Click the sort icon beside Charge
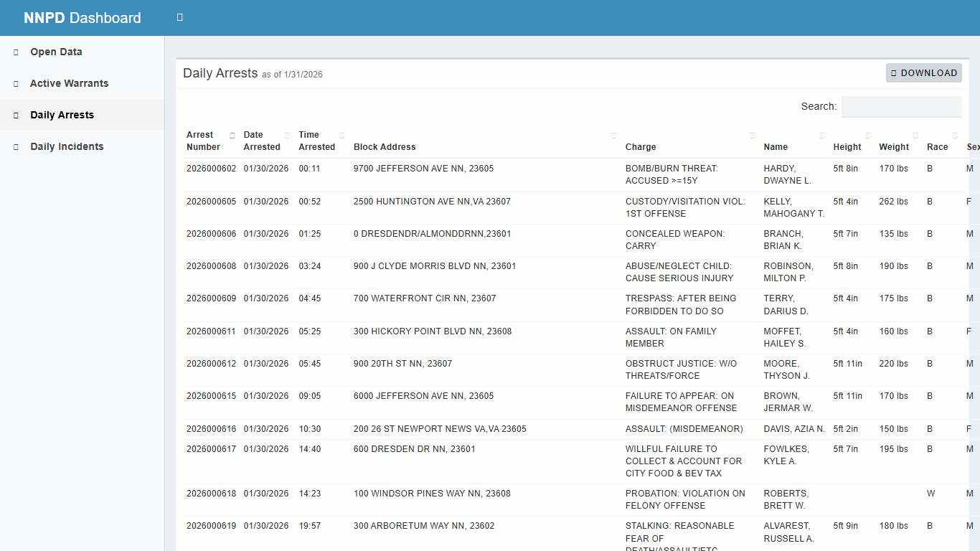980x551 pixels. 753,136
